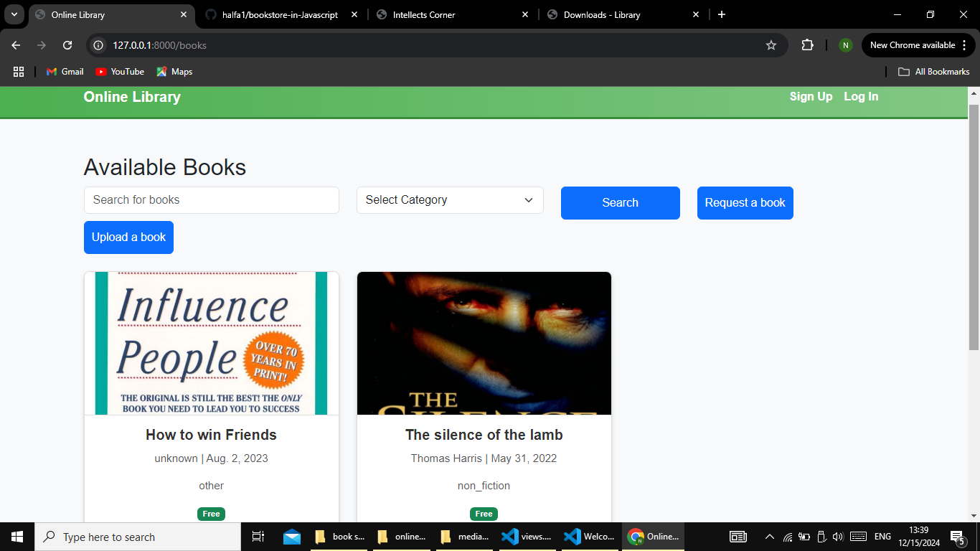The height and width of the screenshot is (551, 980).
Task: Open the How to win Friends cover image
Action: [212, 343]
